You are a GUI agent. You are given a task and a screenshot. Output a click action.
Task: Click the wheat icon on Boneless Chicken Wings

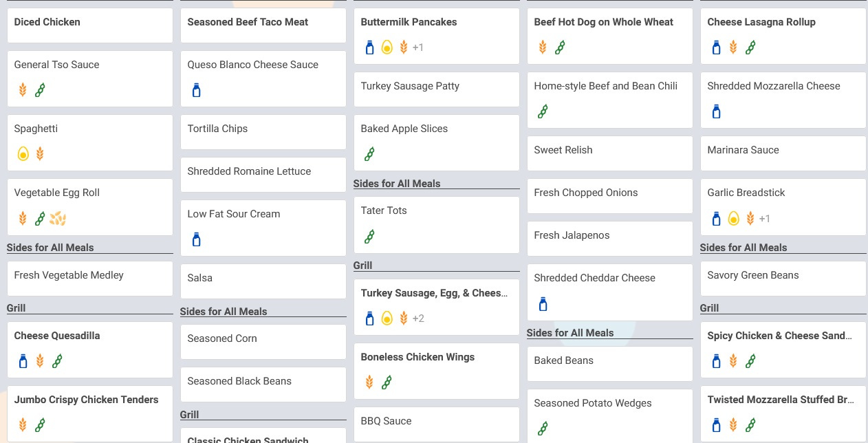pyautogui.click(x=369, y=382)
